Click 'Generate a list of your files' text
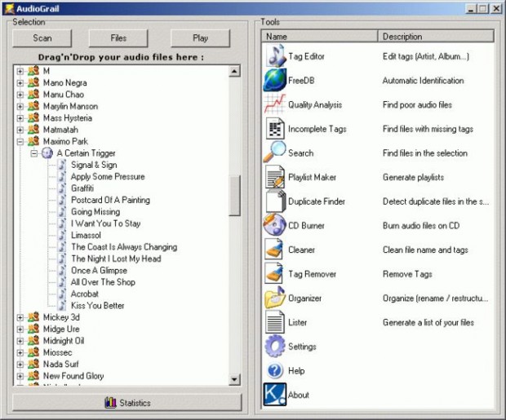Viewport: 506px width, 420px height. [x=428, y=322]
